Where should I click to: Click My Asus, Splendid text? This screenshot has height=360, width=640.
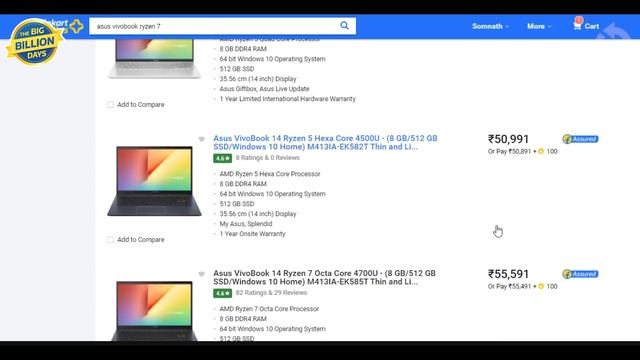click(246, 224)
